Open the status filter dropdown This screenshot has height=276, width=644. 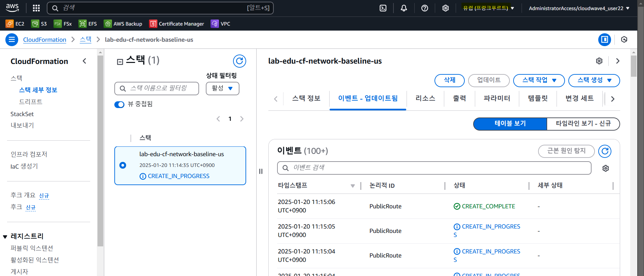click(x=222, y=88)
